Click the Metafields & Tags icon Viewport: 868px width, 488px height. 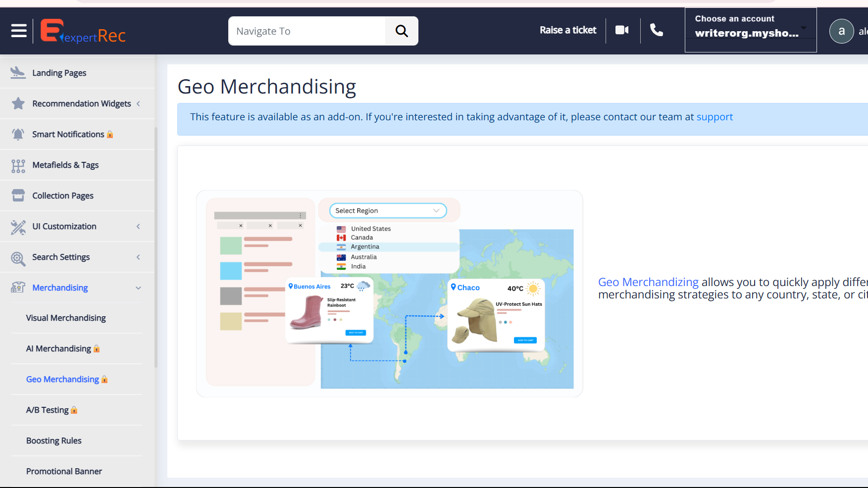pos(18,165)
